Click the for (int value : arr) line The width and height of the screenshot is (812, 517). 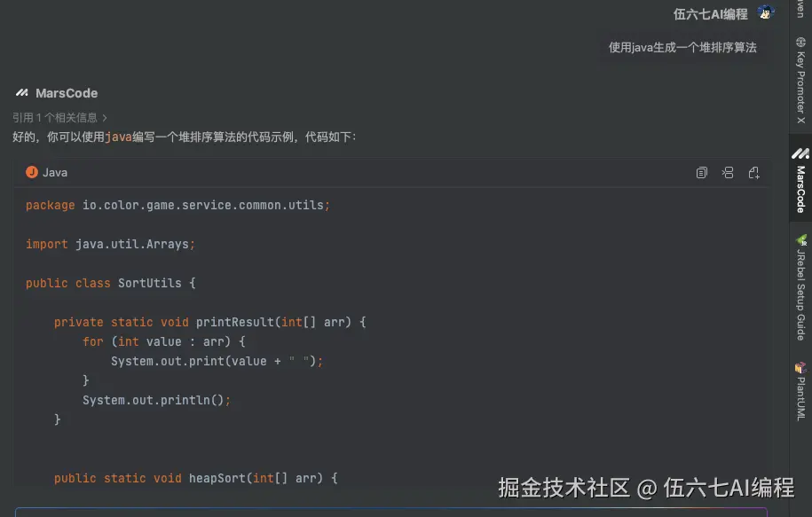(x=163, y=341)
